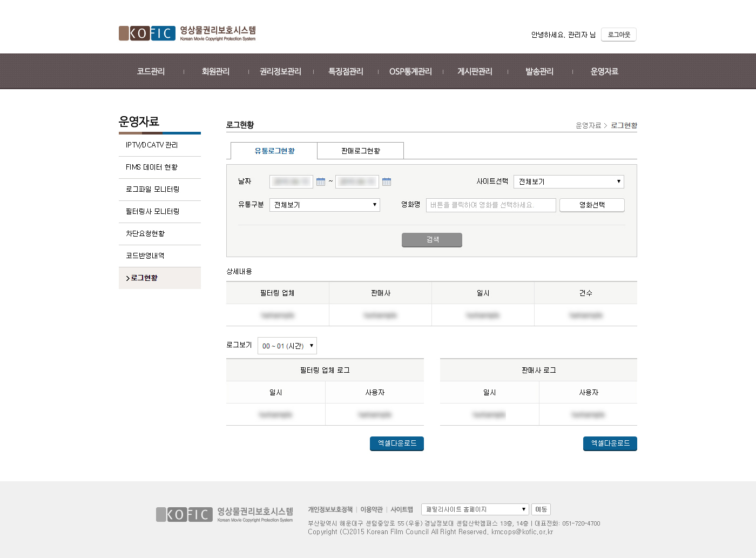This screenshot has width=756, height=558.
Task: Open the start date calendar picker icon
Action: pos(321,182)
